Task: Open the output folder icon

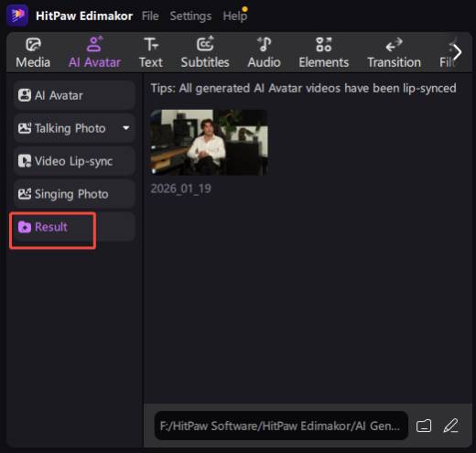Action: point(424,426)
